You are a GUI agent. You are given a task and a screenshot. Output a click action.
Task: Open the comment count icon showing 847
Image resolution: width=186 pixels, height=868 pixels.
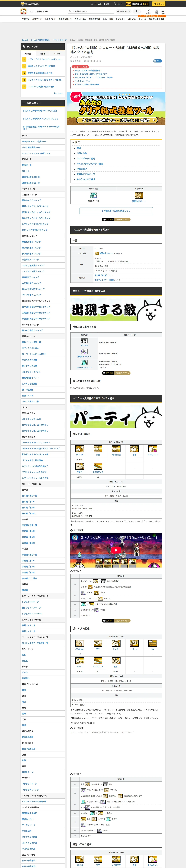click(137, 11)
